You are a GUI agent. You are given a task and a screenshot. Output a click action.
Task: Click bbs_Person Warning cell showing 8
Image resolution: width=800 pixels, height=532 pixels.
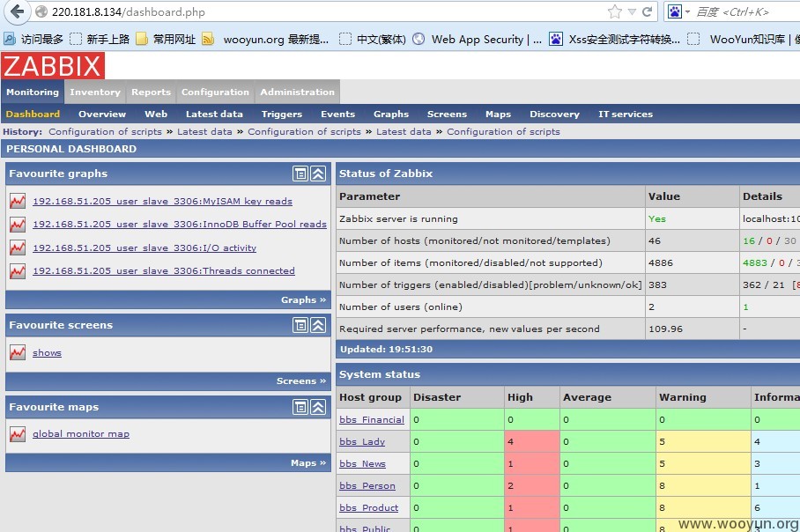pos(703,485)
